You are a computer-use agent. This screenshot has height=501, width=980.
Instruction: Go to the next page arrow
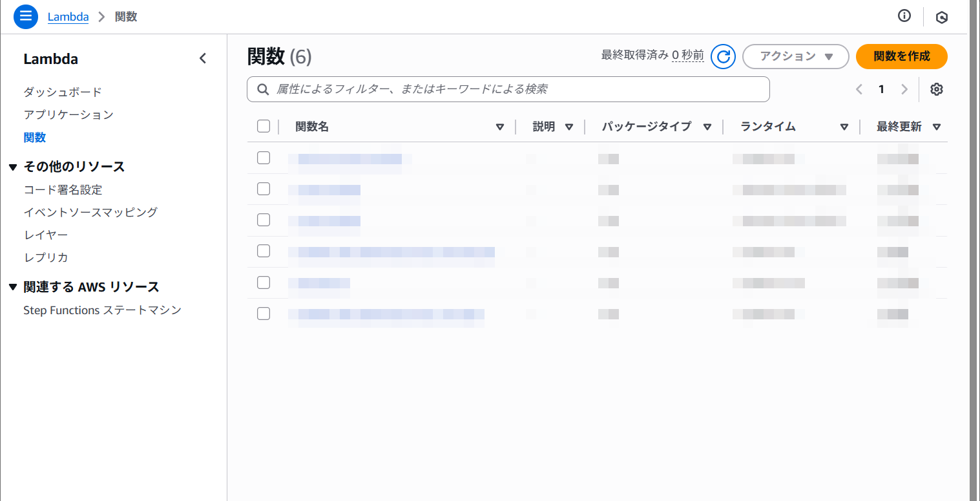click(904, 89)
